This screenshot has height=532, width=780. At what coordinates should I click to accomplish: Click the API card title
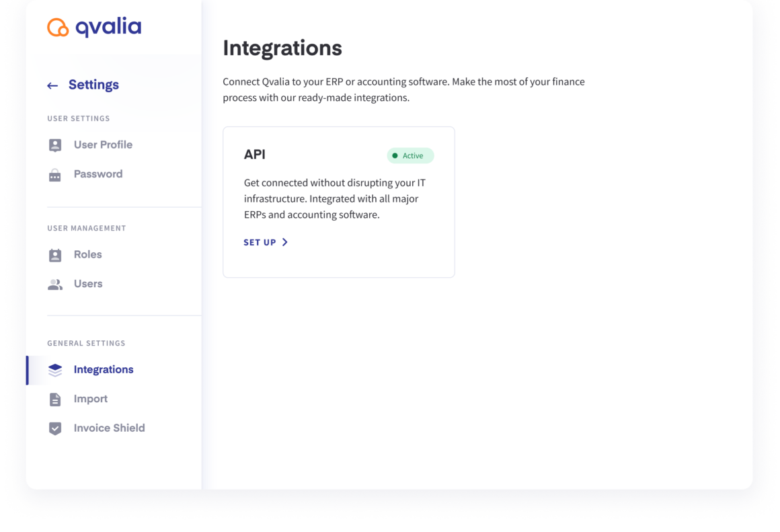pyautogui.click(x=255, y=154)
